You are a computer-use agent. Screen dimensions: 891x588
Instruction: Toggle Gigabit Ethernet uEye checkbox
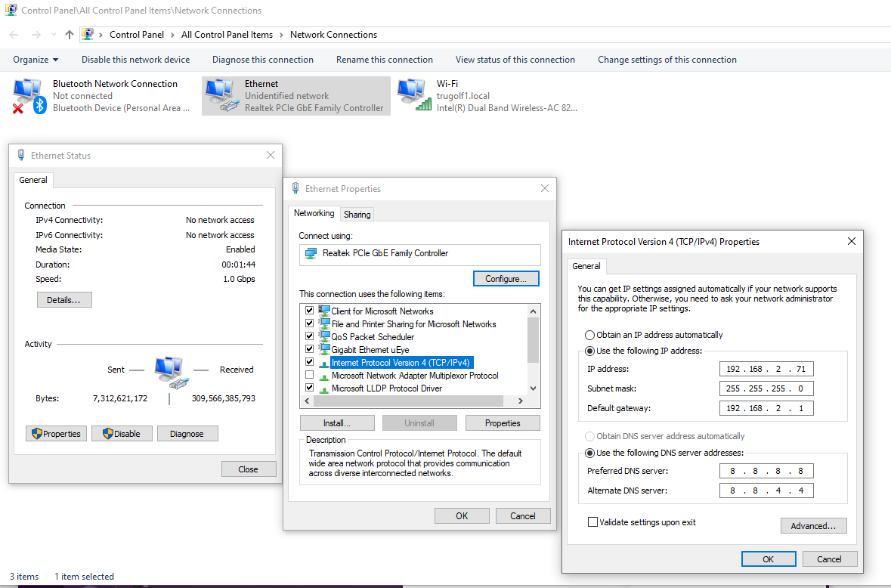309,349
